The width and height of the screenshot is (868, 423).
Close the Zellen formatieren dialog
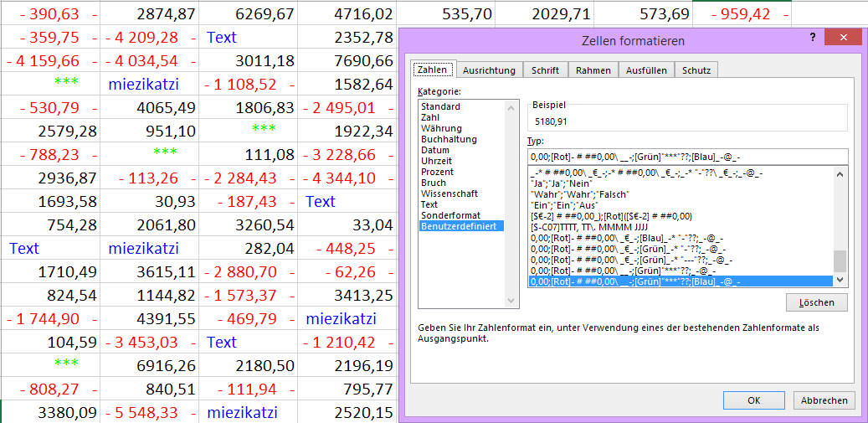click(x=843, y=39)
